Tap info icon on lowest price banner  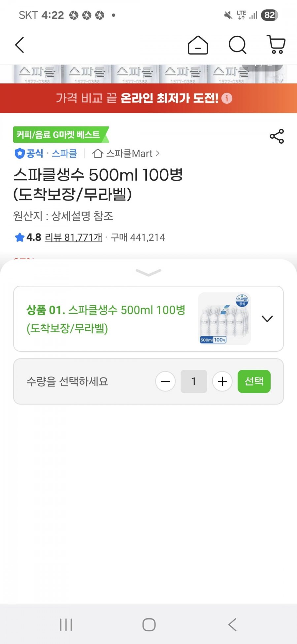[227, 98]
